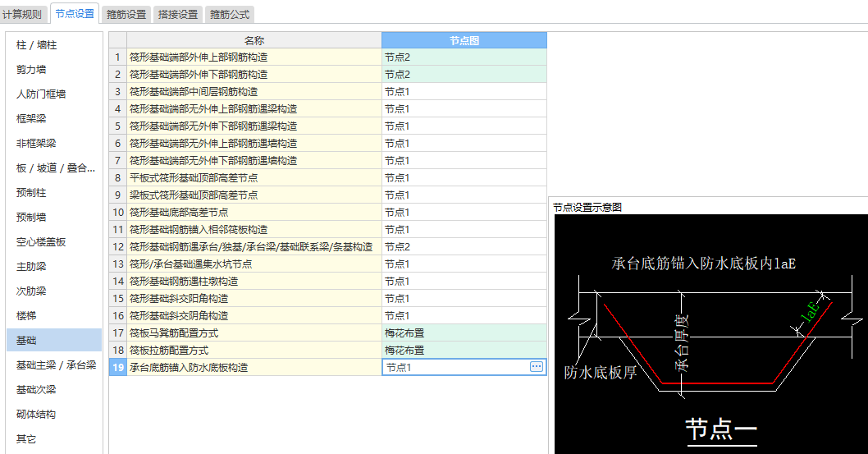Select 人防门框墙 category
The image size is (868, 454).
coord(53,94)
